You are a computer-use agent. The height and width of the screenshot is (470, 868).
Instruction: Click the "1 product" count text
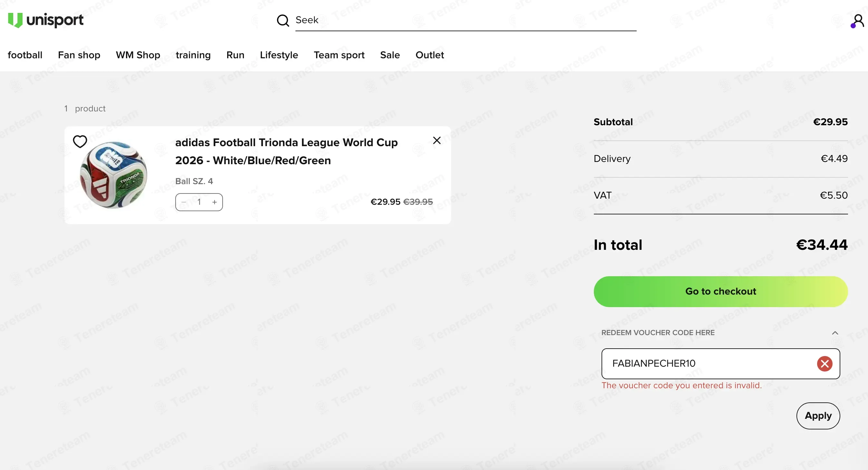coord(85,108)
